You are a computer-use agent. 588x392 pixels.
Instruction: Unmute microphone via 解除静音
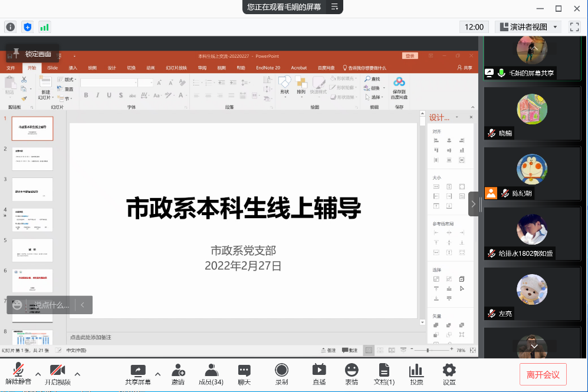coord(18,374)
